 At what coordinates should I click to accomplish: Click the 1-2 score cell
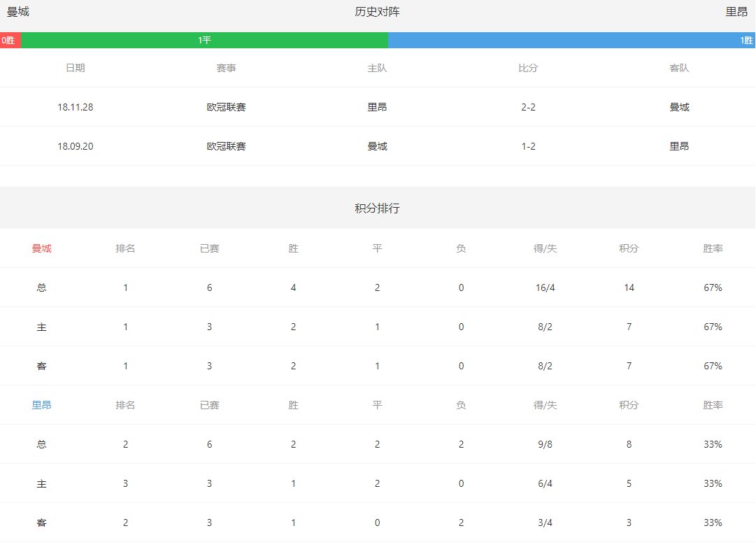pos(528,146)
